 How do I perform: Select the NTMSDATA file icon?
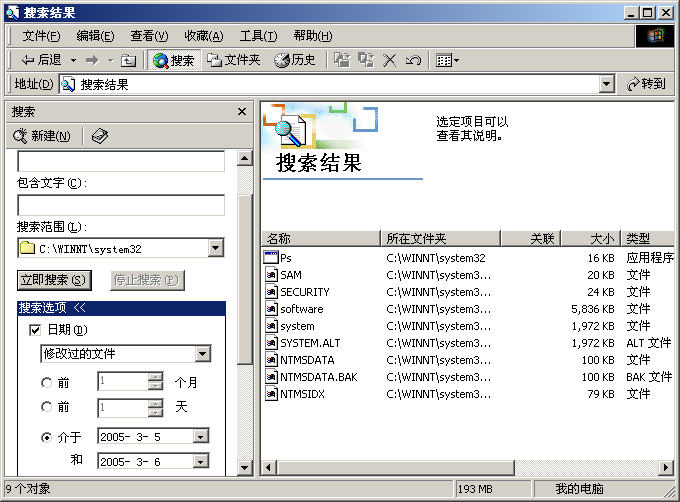[271, 360]
